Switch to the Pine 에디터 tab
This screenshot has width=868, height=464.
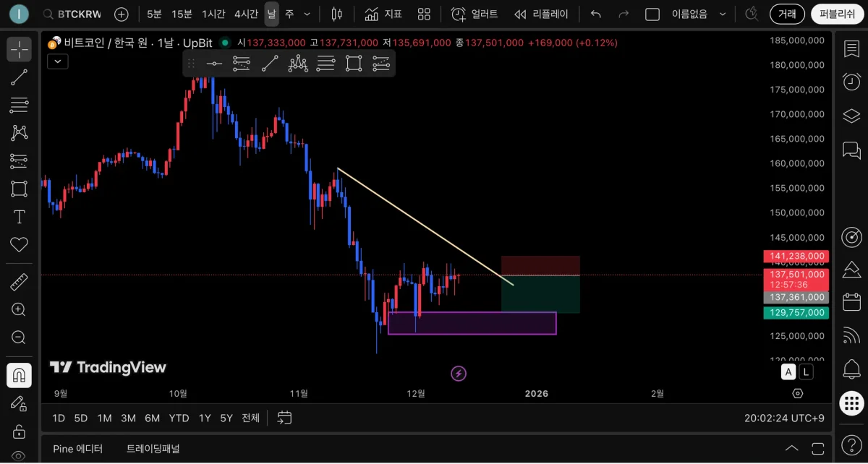[78, 449]
